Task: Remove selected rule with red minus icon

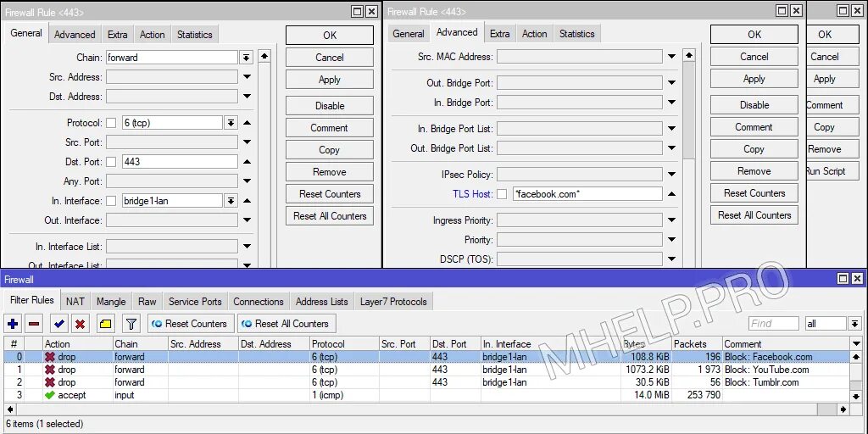Action: point(34,324)
